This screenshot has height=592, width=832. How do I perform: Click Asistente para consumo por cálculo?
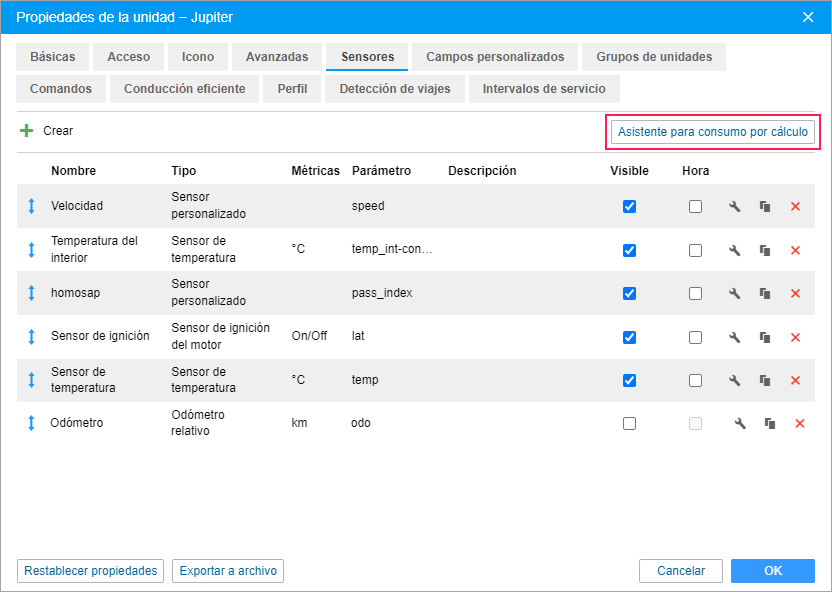coord(713,132)
